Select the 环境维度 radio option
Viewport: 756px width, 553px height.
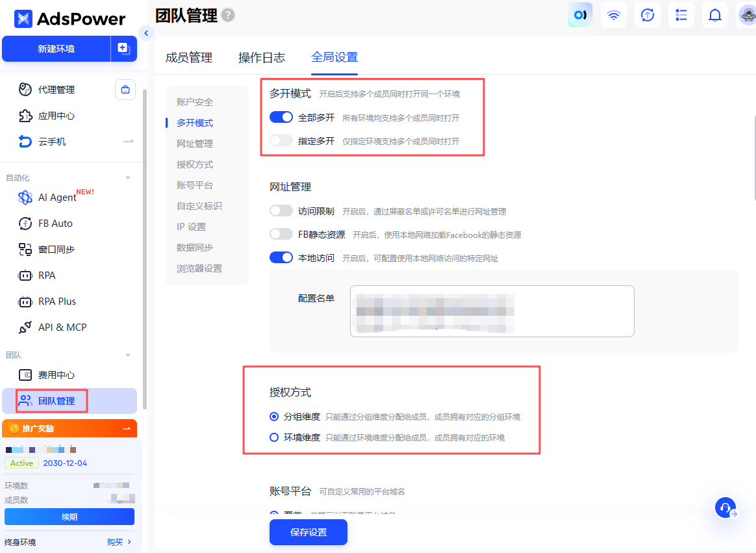click(274, 437)
